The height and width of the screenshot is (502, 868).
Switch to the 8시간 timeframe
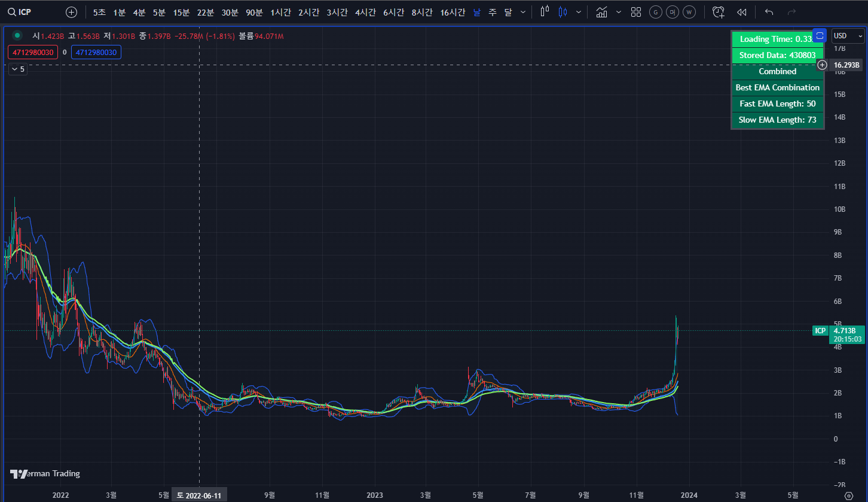[423, 12]
